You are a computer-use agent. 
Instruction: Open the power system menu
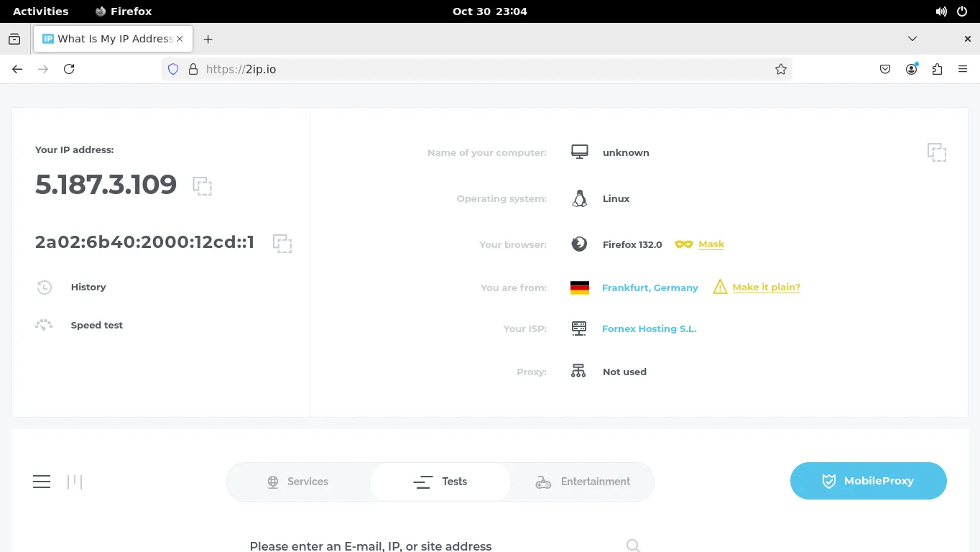tap(963, 11)
